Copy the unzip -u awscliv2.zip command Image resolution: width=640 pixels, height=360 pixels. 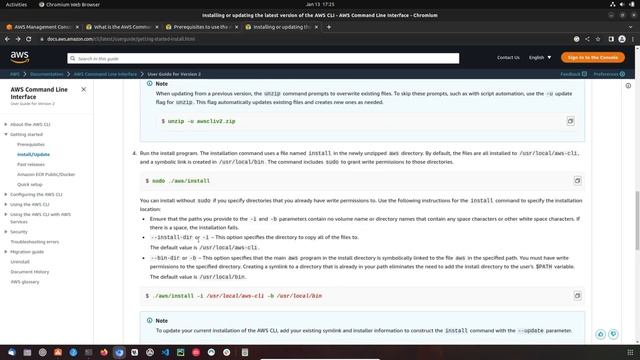[x=570, y=121]
